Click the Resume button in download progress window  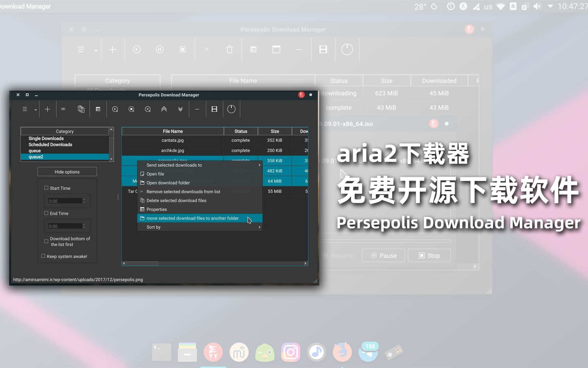tap(338, 256)
